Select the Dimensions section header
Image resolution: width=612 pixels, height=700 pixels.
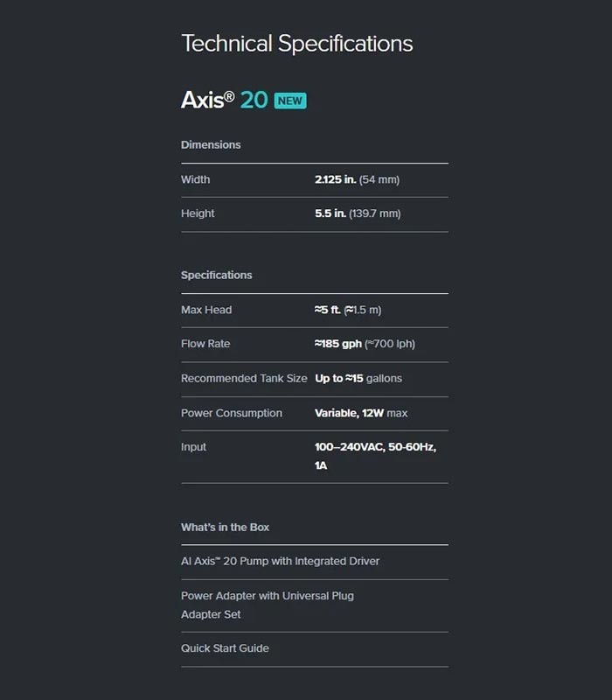[211, 144]
